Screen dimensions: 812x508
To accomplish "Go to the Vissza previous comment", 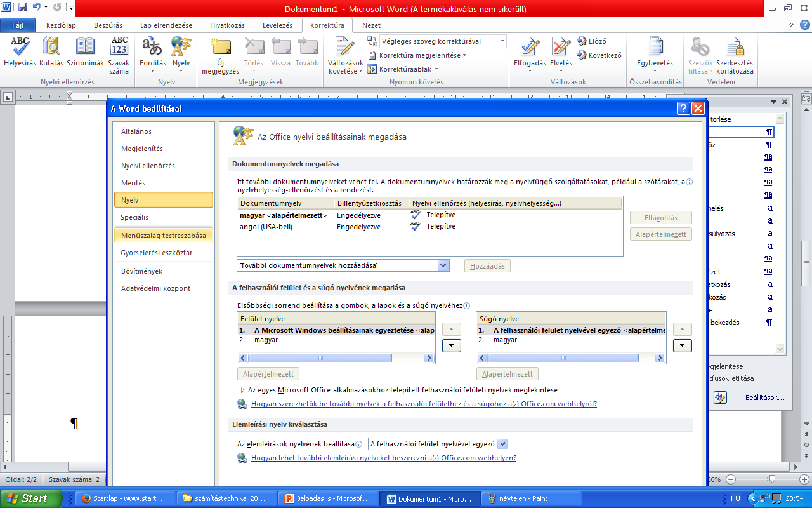I will (280, 51).
